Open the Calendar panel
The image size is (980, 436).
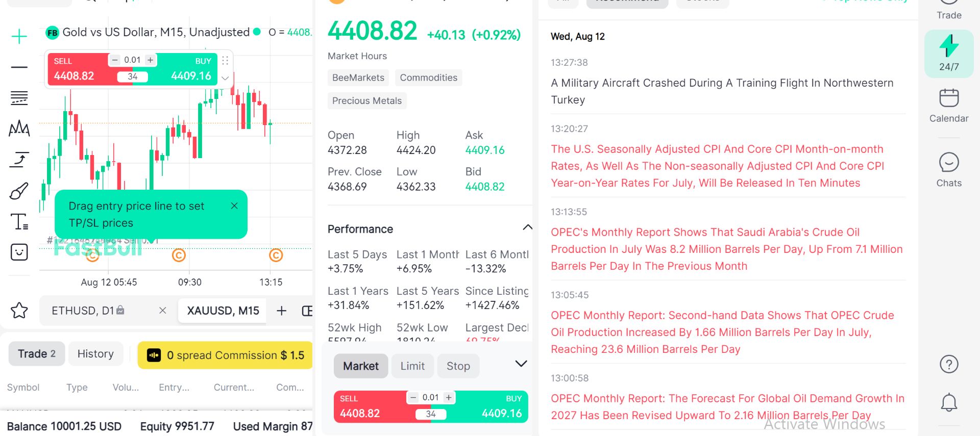coord(949,106)
